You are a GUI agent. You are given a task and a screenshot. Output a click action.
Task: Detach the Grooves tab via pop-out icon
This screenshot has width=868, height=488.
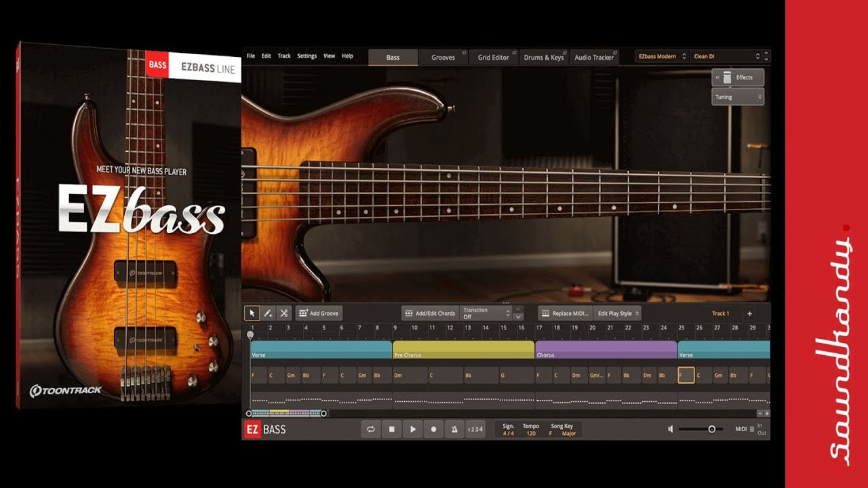tap(465, 52)
